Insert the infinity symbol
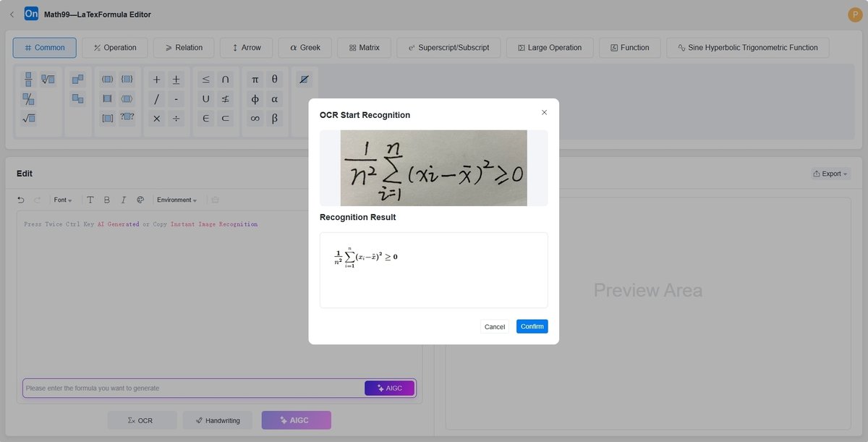868x442 pixels. [255, 118]
